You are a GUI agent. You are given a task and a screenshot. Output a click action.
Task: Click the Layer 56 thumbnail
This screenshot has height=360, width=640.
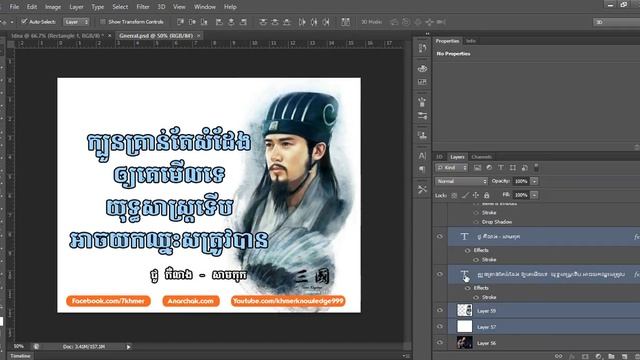[464, 343]
